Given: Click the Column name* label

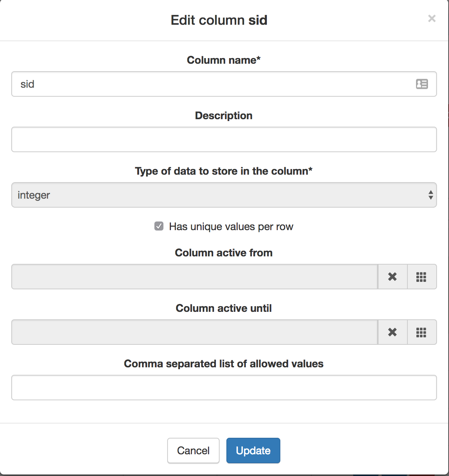Looking at the screenshot, I should click(x=224, y=60).
